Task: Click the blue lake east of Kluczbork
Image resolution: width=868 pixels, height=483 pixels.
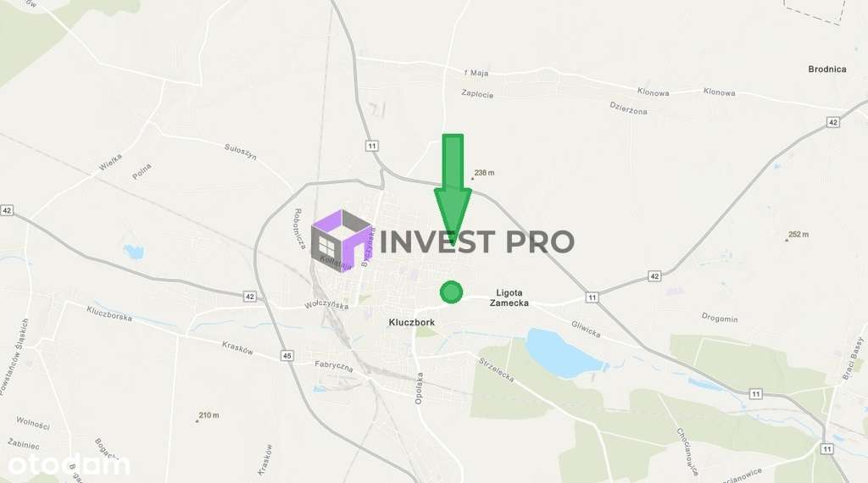Action: click(x=561, y=353)
